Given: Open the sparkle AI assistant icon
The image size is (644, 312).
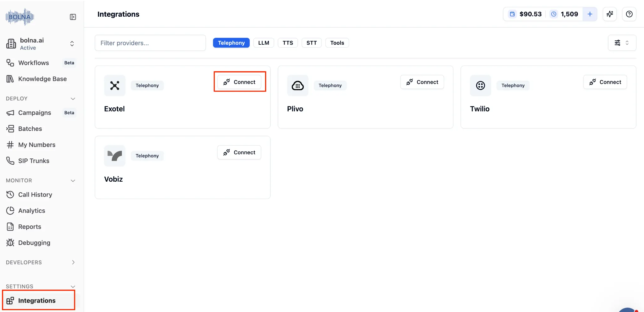Looking at the screenshot, I should (x=610, y=14).
